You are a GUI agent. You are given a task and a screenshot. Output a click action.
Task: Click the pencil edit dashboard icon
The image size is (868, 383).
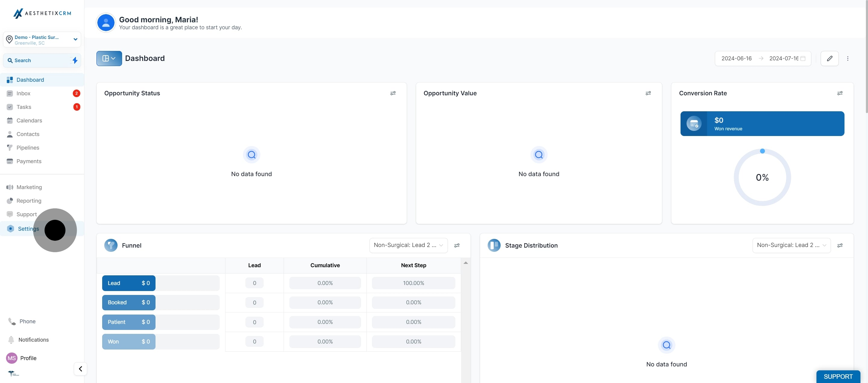[829, 58]
